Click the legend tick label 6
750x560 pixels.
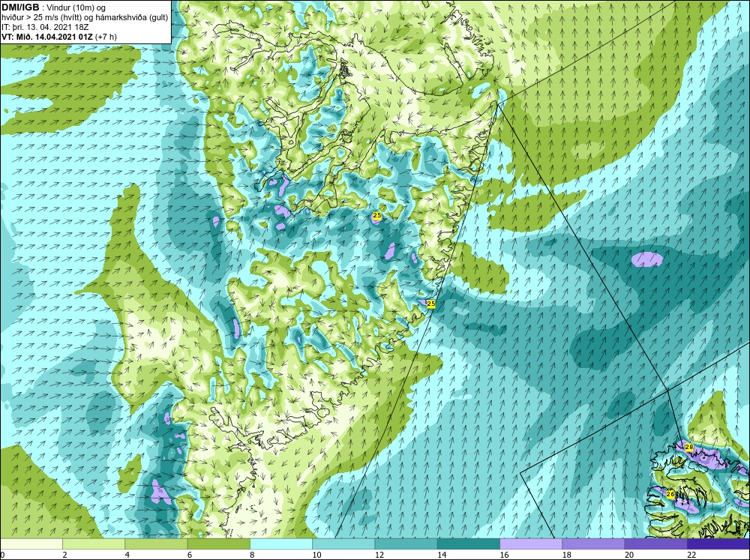(x=190, y=555)
